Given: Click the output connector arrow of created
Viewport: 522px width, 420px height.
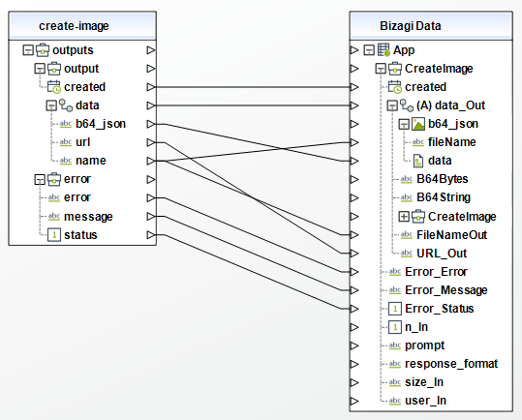Looking at the screenshot, I should pyautogui.click(x=151, y=87).
